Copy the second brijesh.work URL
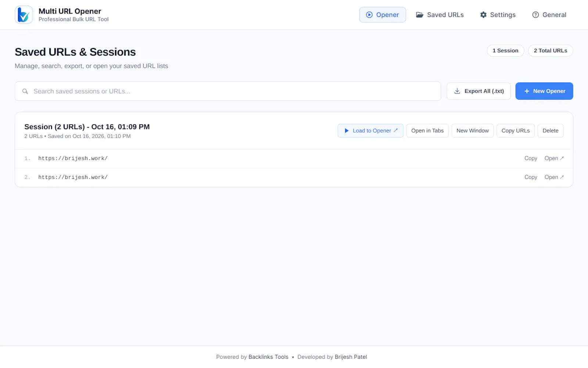588x368 pixels. coord(531,177)
